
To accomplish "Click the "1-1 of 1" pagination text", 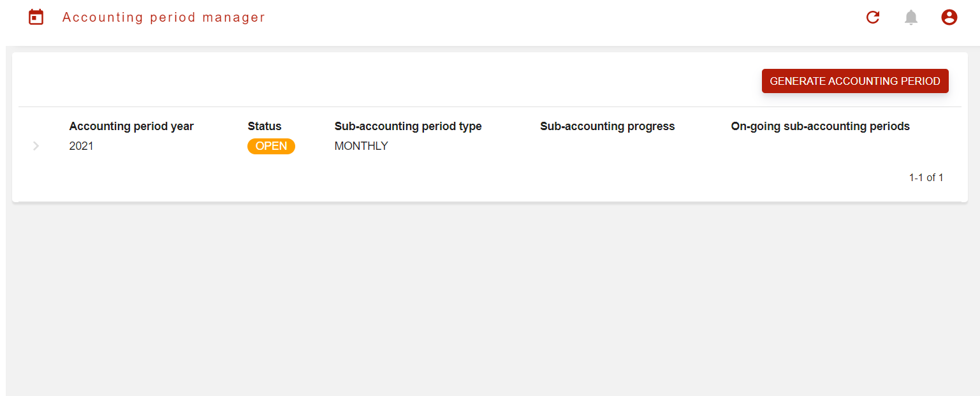I will tap(926, 177).
